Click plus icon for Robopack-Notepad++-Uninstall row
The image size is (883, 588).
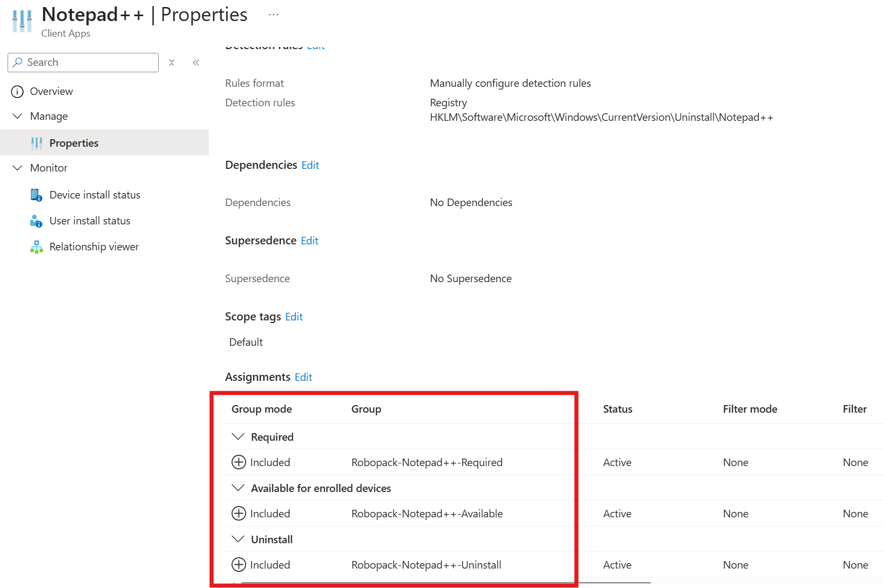pyautogui.click(x=239, y=565)
